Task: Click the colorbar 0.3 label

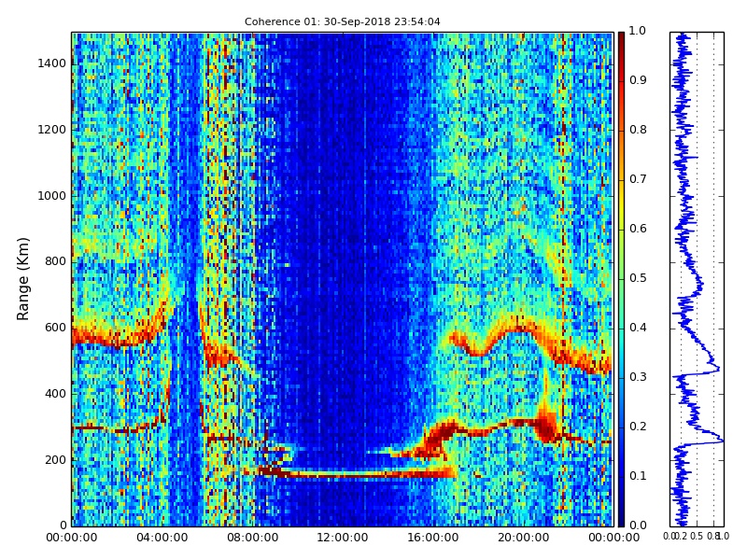Action: point(638,377)
